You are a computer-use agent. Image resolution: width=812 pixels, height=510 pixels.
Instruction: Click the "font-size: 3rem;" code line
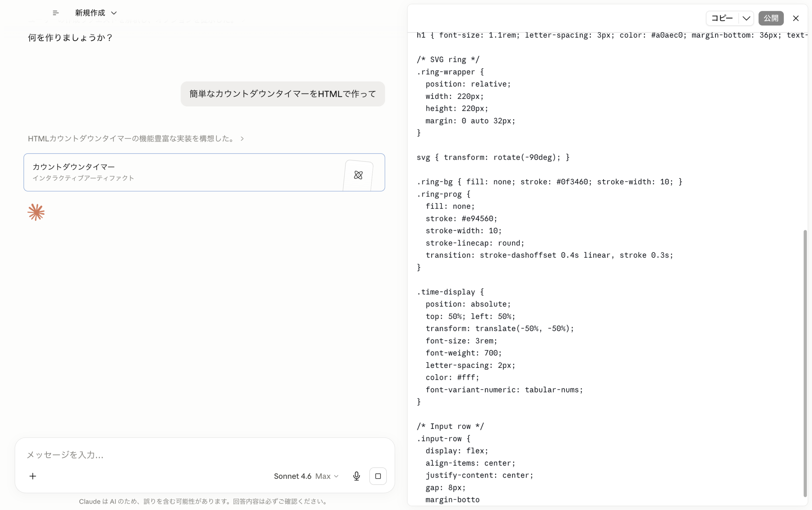(x=461, y=341)
